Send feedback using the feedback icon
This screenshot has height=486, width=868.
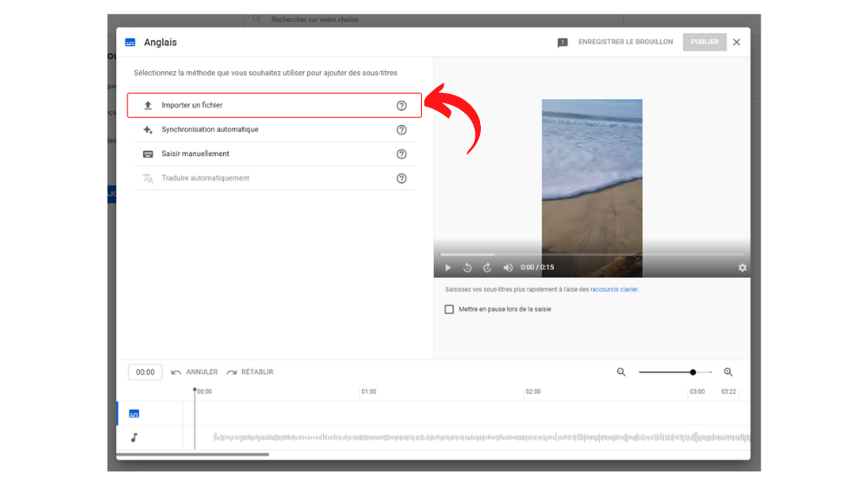pos(562,43)
